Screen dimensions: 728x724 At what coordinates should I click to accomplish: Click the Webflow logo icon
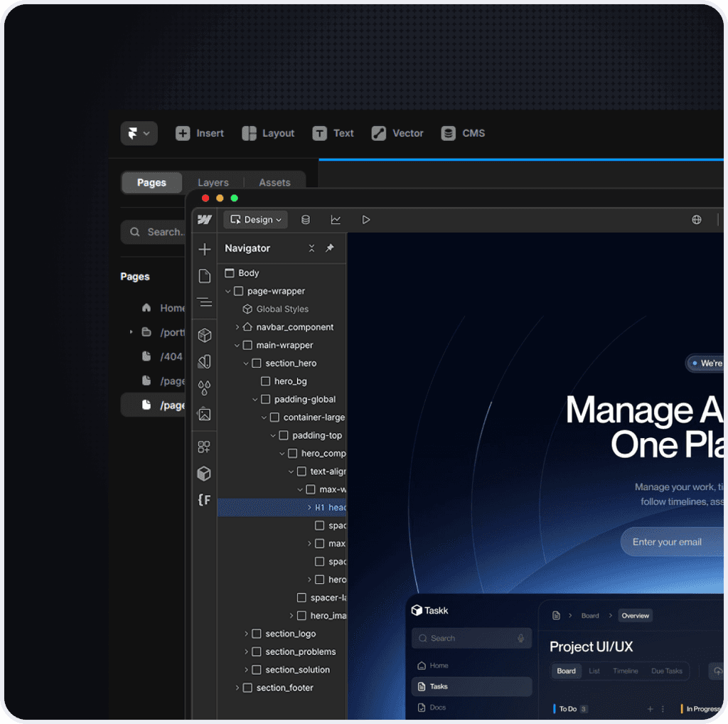pos(205,220)
